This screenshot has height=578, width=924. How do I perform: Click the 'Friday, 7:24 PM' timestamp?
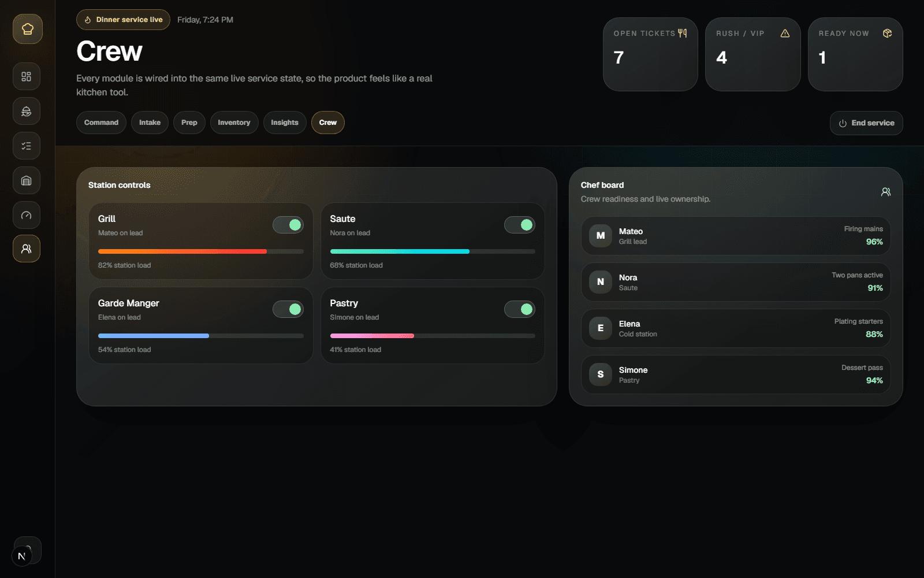point(205,20)
